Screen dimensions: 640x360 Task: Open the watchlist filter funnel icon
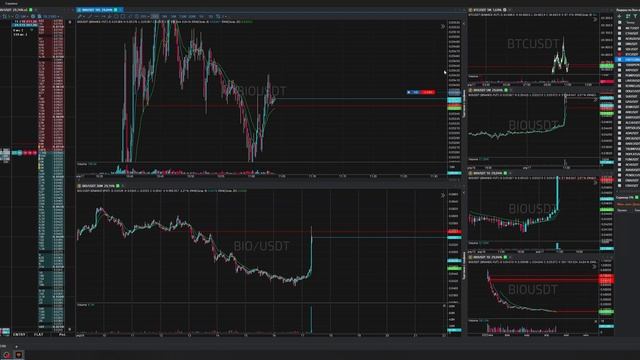point(636,16)
